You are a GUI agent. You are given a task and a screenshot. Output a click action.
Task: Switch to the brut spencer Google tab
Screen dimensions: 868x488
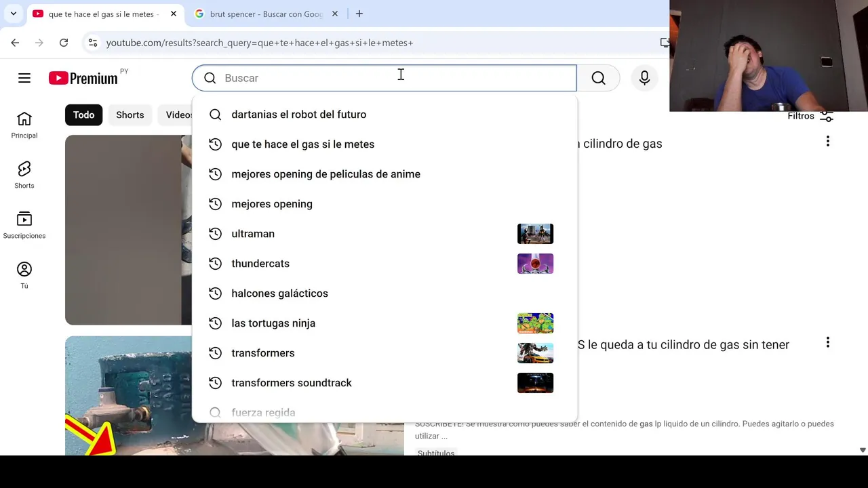click(x=265, y=14)
